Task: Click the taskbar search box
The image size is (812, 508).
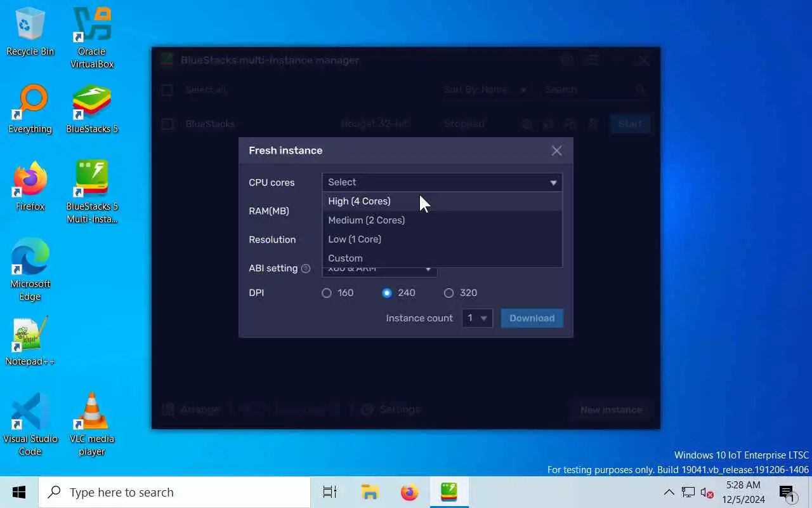Action: [174, 492]
